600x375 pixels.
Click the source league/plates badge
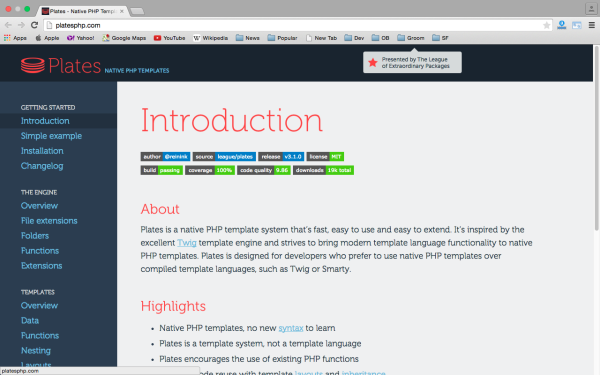(x=224, y=157)
